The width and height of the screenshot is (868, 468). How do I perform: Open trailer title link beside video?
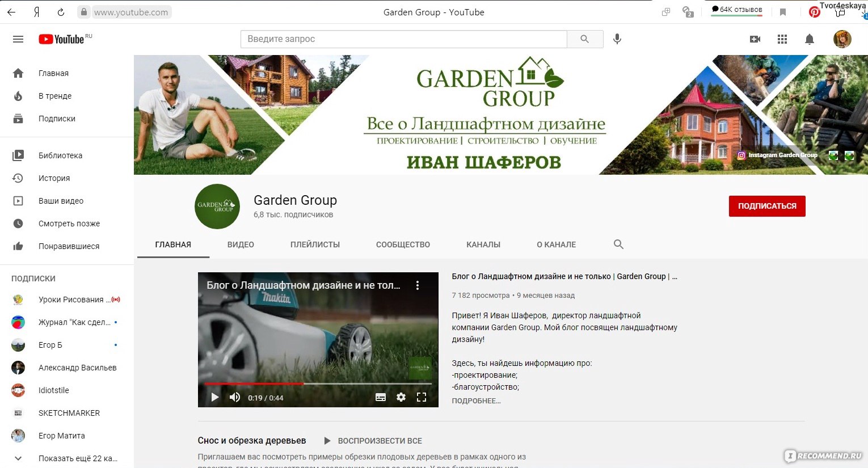coord(564,276)
